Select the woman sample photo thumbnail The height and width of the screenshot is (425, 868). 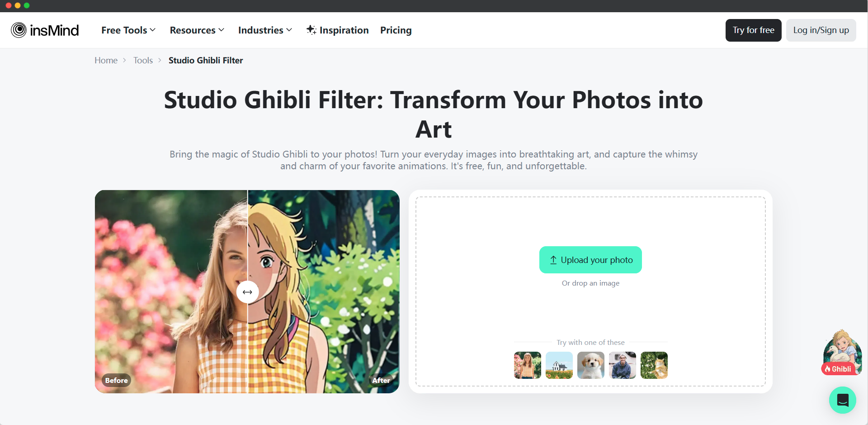pos(528,365)
